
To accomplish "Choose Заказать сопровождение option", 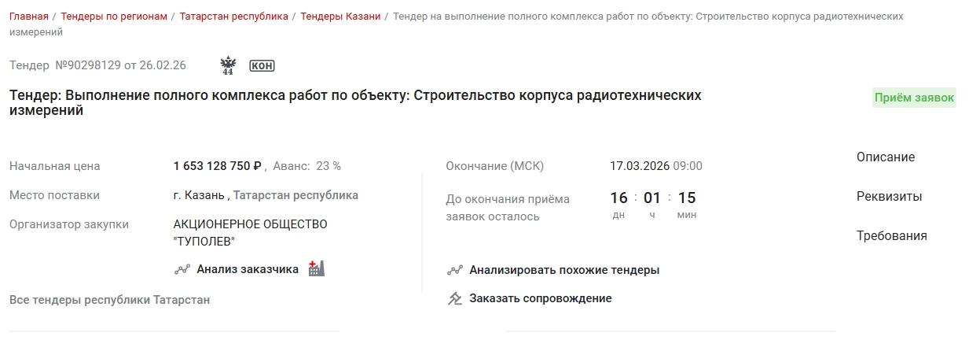I will pyautogui.click(x=541, y=298).
